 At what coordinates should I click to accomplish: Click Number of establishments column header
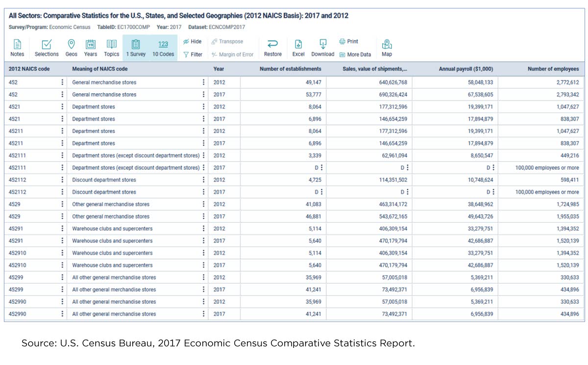[x=291, y=69]
